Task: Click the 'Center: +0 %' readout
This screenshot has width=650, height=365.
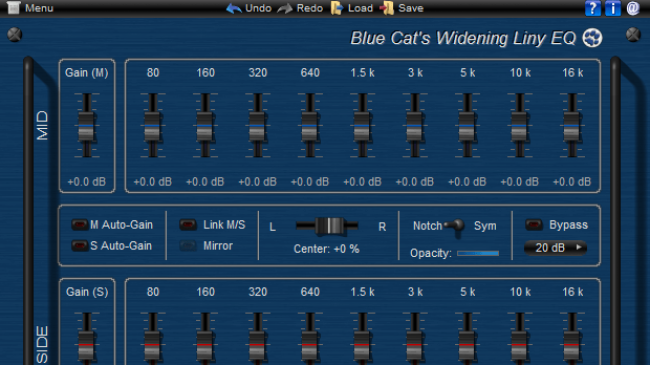Action: click(327, 249)
